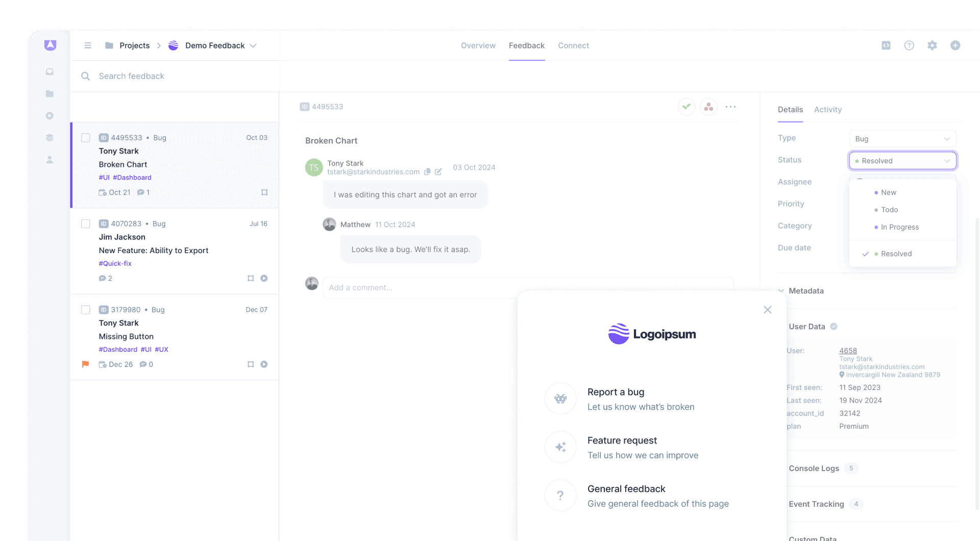The image size is (980, 541).
Task: Open the Connect tab
Action: click(573, 45)
